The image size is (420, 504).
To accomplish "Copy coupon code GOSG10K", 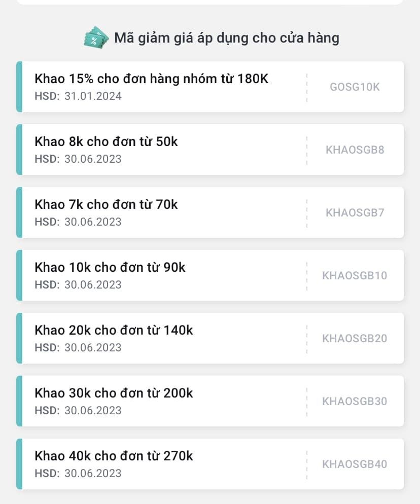I will (355, 87).
